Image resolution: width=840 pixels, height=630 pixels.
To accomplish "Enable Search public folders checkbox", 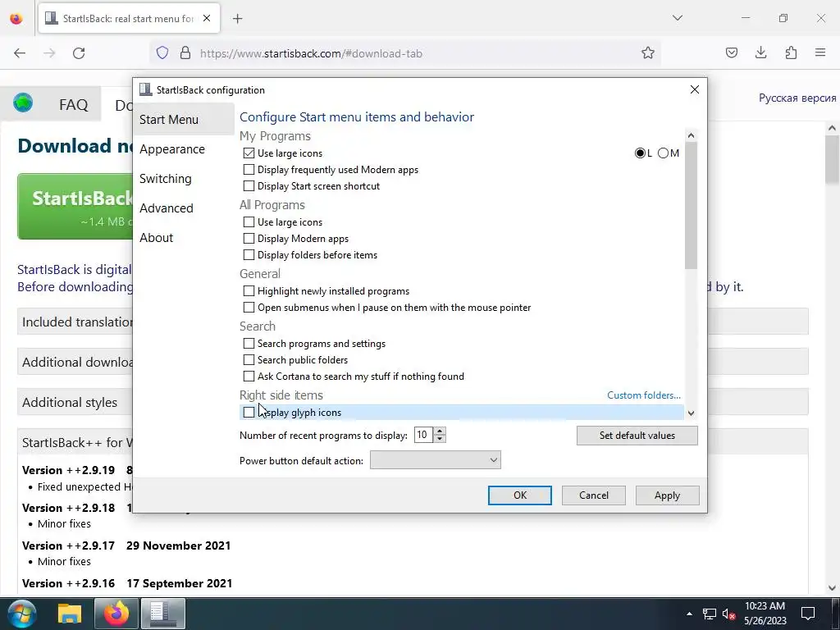I will coord(249,360).
